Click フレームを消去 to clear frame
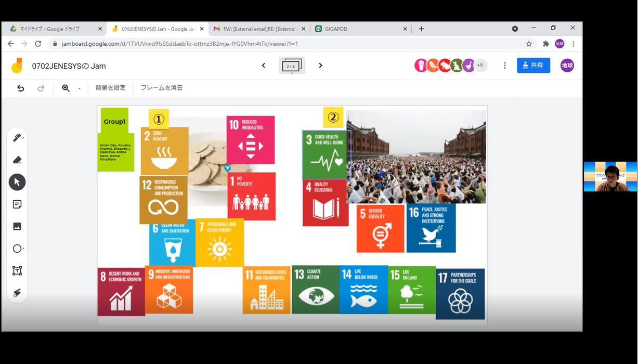The height and width of the screenshot is (364, 638). pyautogui.click(x=162, y=88)
